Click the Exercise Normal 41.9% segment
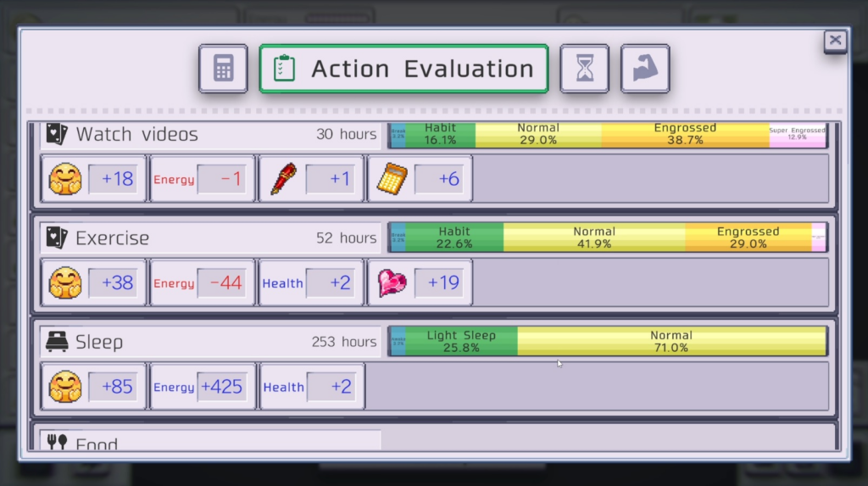868x486 pixels. [x=594, y=237]
